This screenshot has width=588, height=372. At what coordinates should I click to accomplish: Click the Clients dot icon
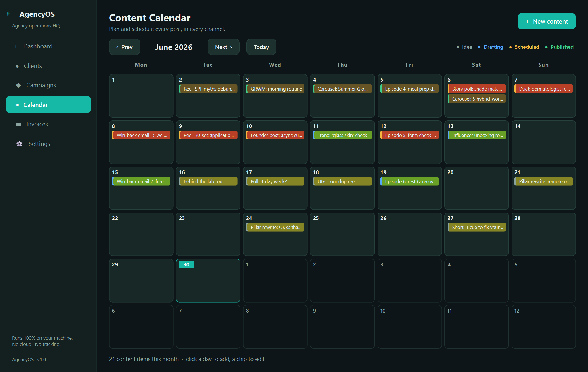point(17,66)
